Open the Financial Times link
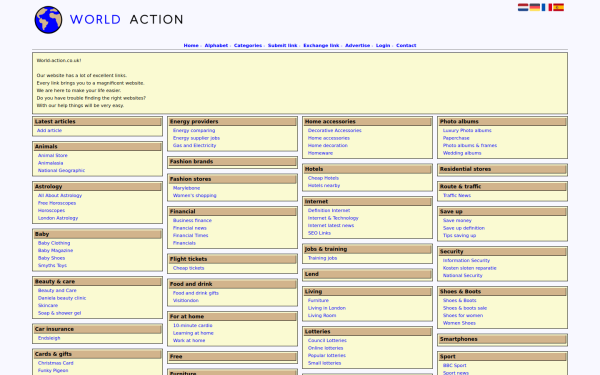600x375 pixels. [x=191, y=235]
